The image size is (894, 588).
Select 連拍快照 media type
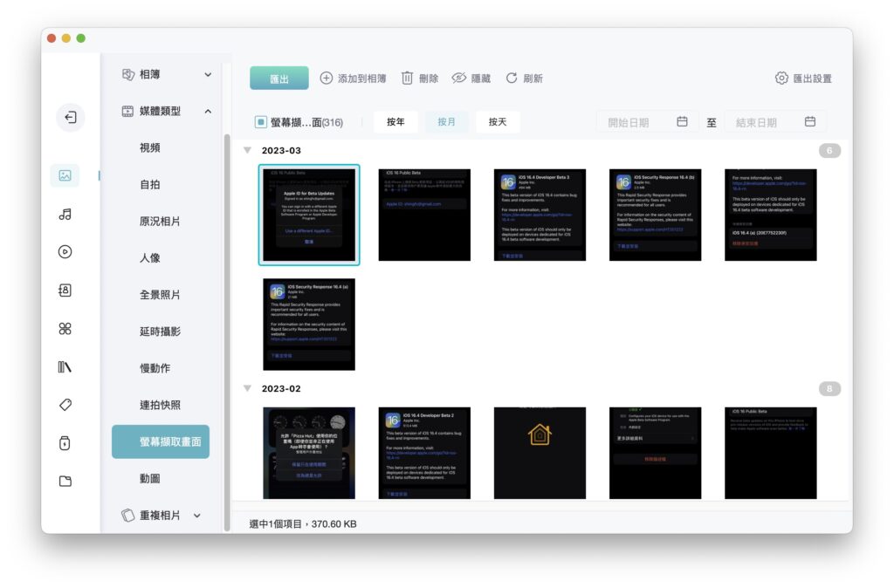tap(160, 405)
